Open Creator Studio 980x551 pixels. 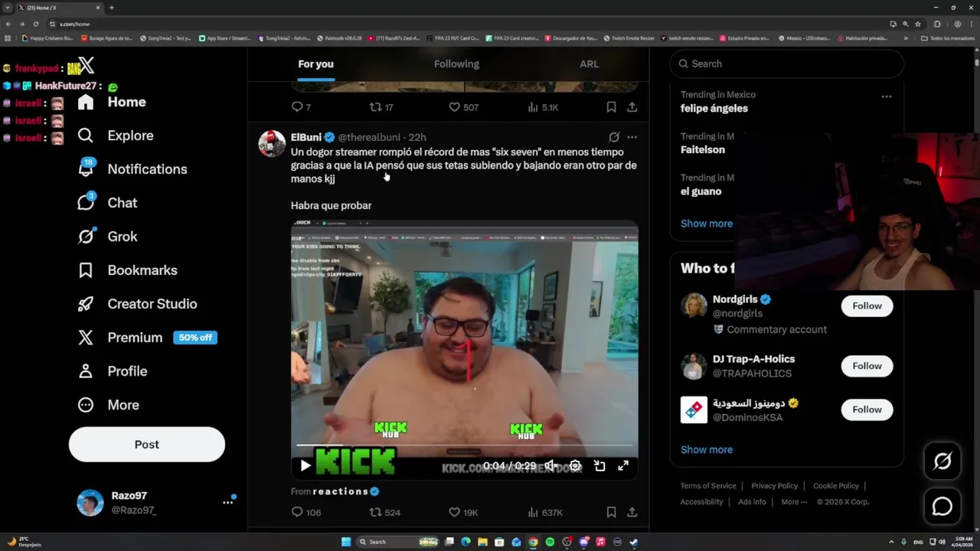[137, 304]
